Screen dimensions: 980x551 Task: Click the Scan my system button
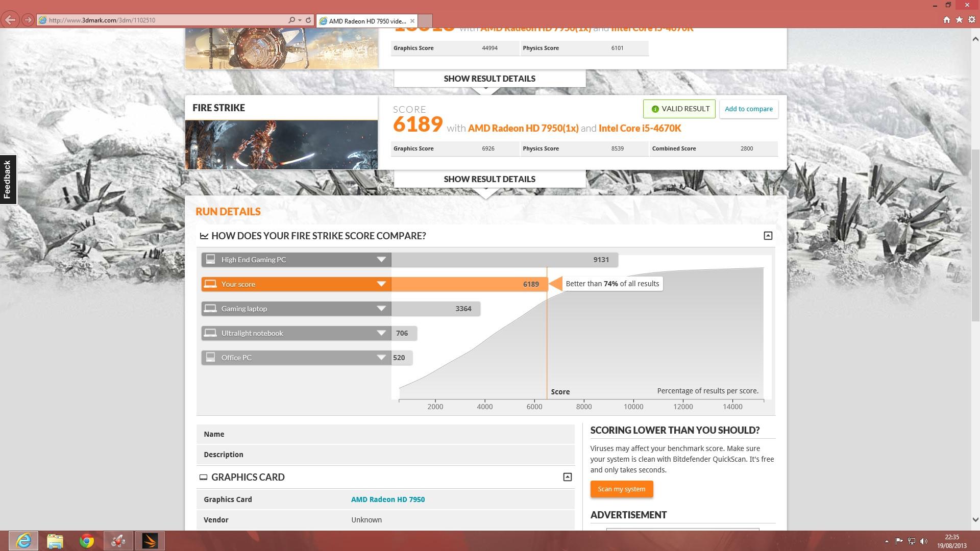pyautogui.click(x=622, y=489)
